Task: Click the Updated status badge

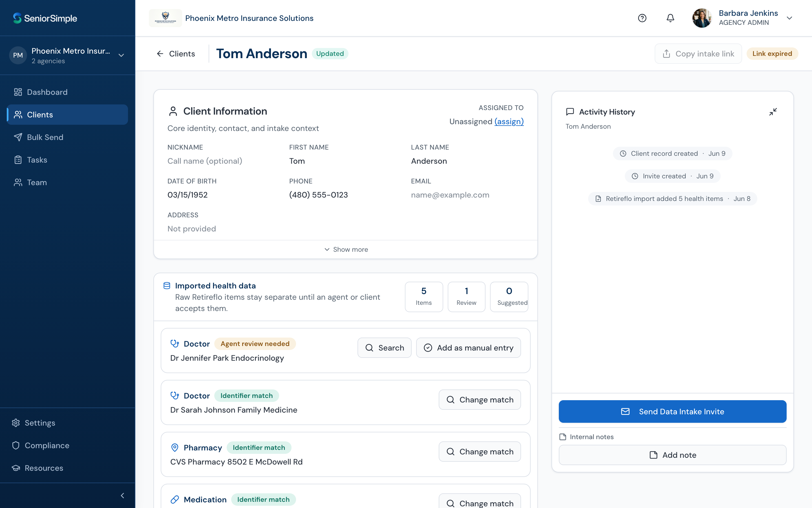Action: (330, 54)
